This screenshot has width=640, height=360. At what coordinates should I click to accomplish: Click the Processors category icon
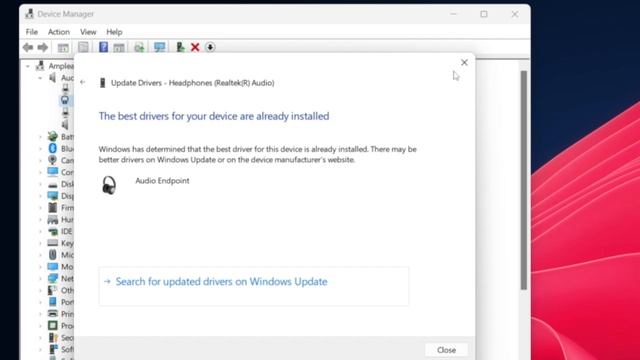(x=53, y=326)
